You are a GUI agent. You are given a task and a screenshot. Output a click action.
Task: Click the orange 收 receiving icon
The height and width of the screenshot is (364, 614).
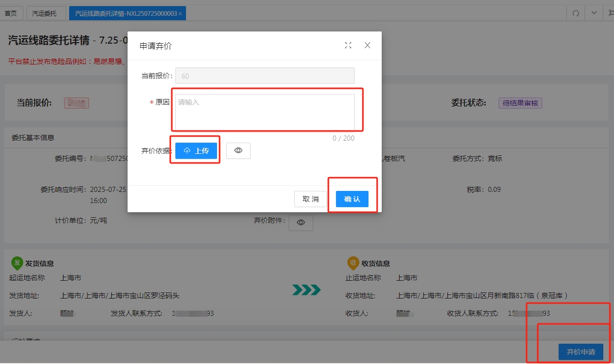(x=353, y=263)
